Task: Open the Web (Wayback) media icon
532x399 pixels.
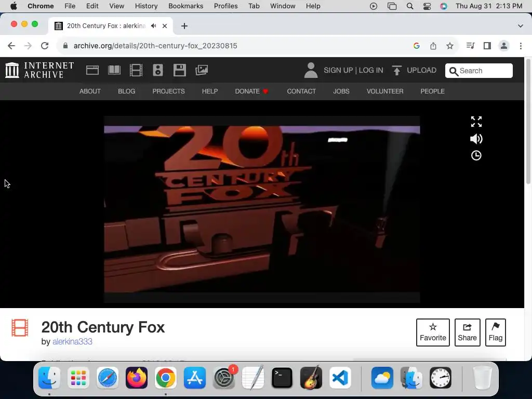Action: (92, 70)
